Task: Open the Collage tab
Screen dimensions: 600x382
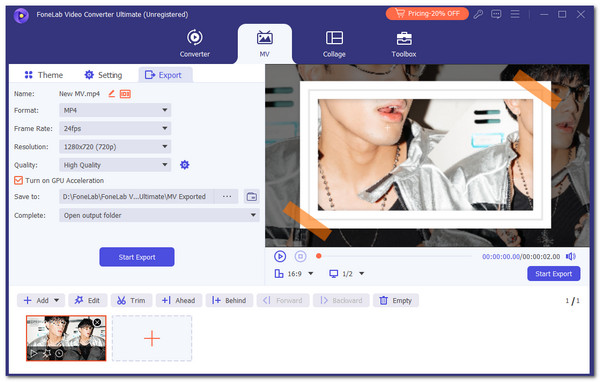Action: [x=334, y=44]
